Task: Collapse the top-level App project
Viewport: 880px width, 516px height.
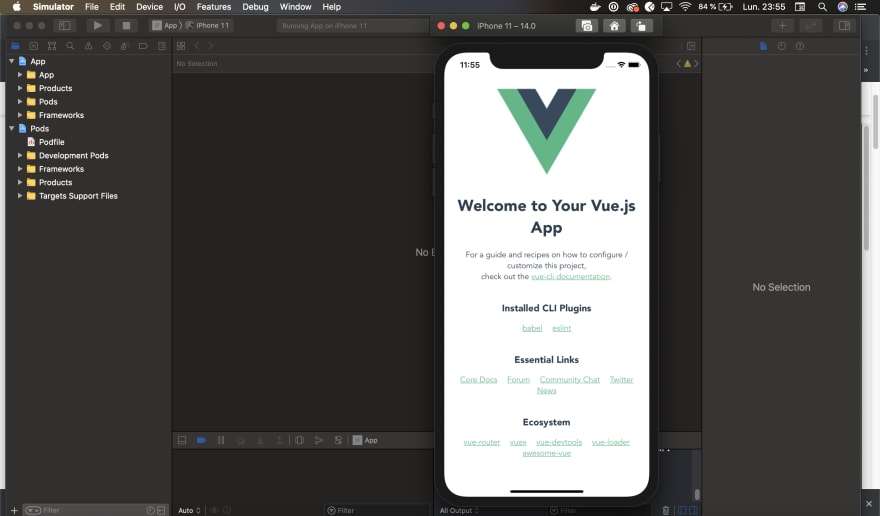Action: point(11,61)
